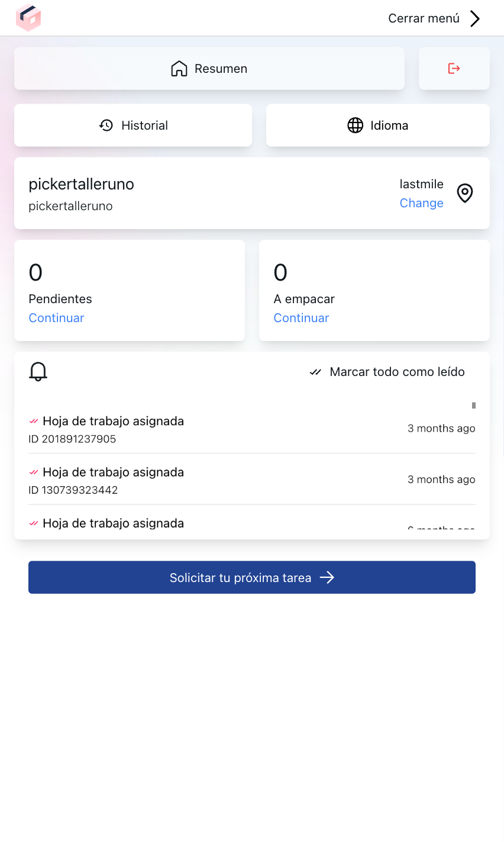The image size is (504, 842).
Task: Open the Idioma language menu
Action: [377, 125]
